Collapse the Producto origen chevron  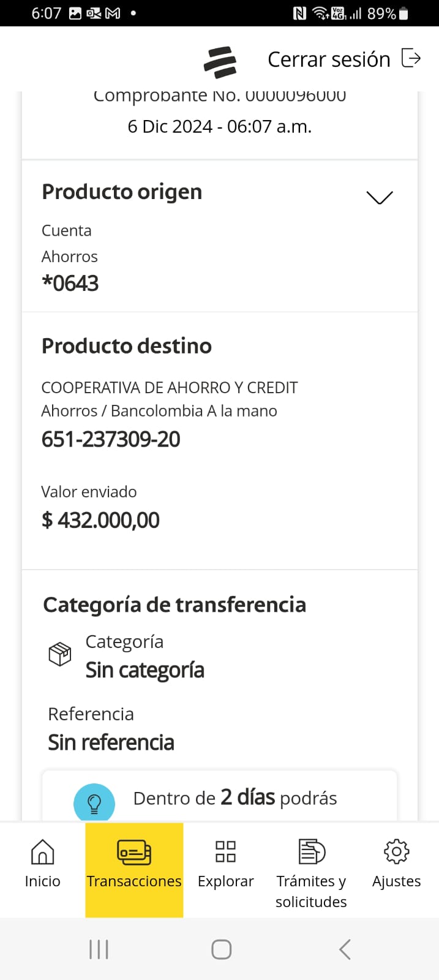coord(379,197)
